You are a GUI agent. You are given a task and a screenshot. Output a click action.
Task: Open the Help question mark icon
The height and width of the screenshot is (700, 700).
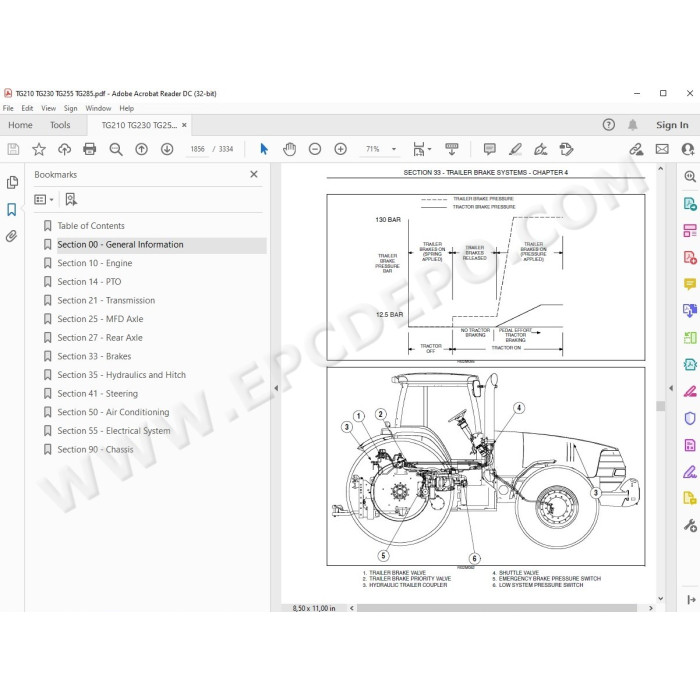tap(608, 125)
